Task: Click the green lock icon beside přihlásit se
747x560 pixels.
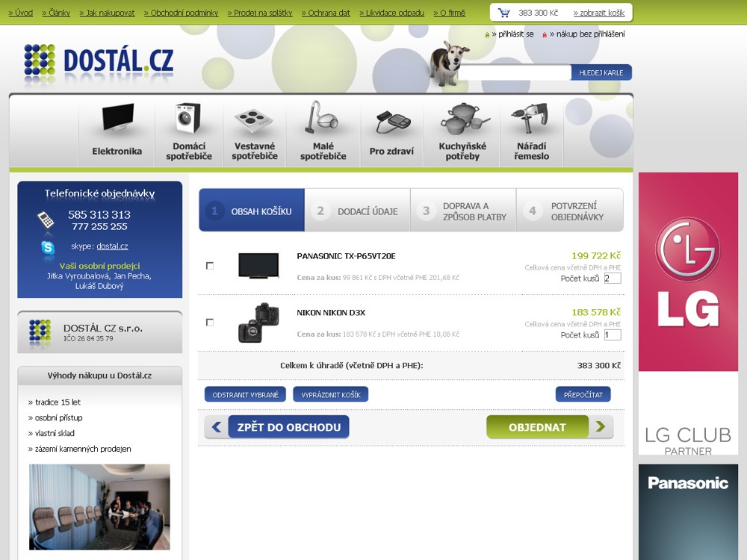Action: click(x=487, y=35)
